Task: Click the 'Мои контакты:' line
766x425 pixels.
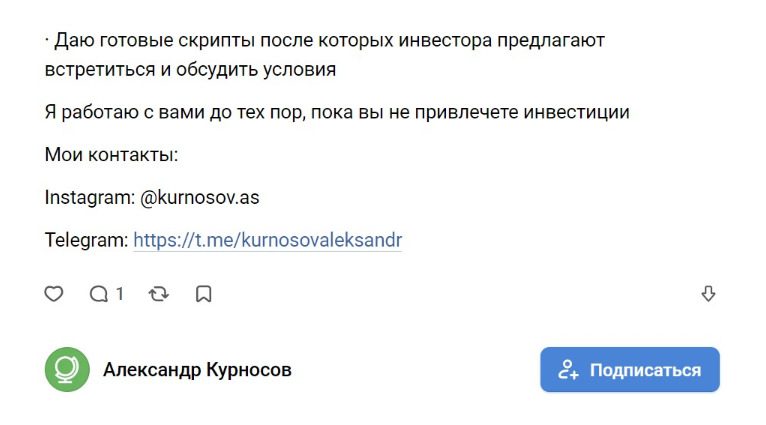Action: click(x=111, y=155)
